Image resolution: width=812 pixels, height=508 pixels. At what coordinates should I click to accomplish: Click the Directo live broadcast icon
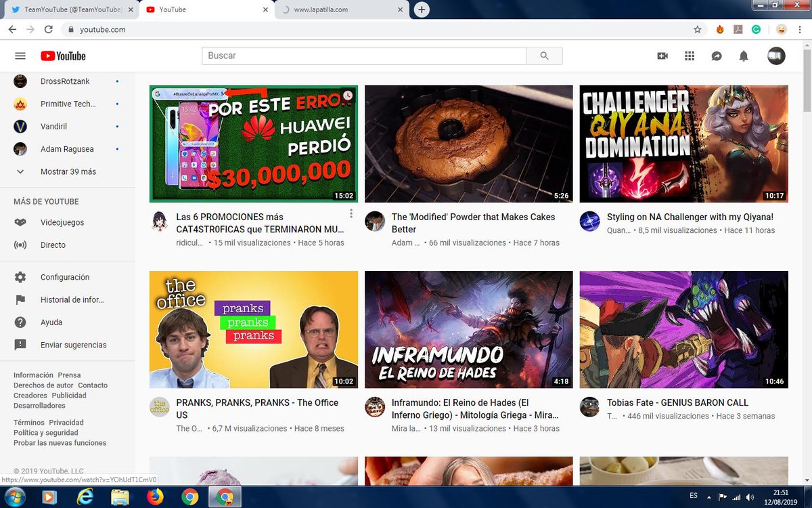tap(20, 245)
